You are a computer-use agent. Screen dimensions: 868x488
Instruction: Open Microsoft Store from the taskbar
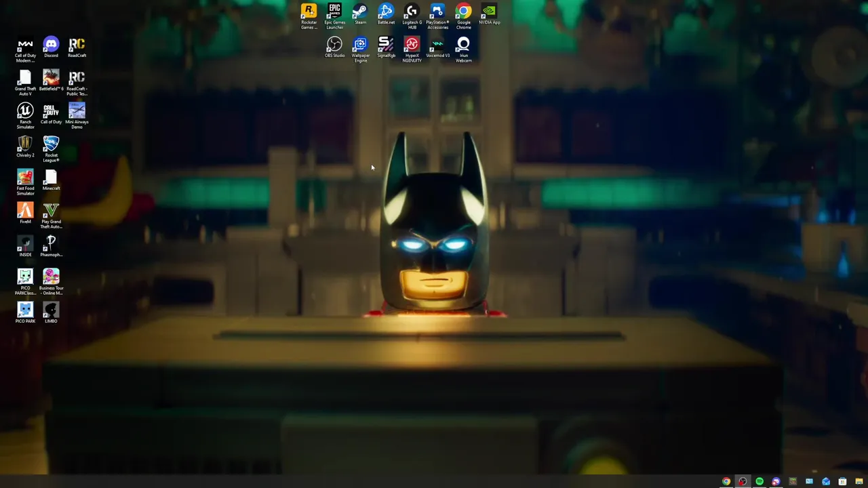click(x=842, y=481)
